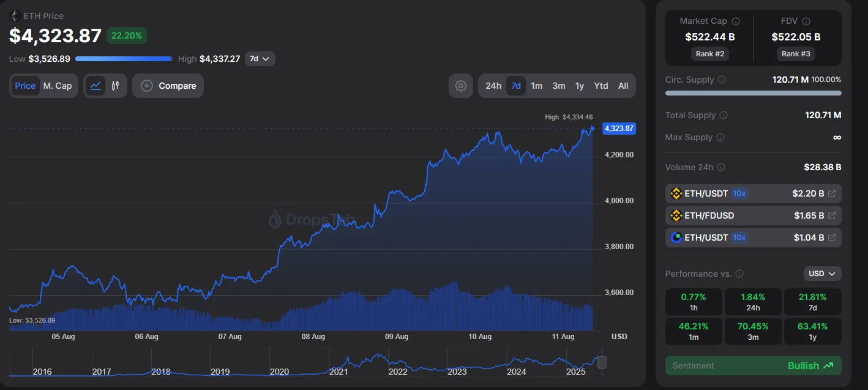Click Circ. Supply info icon
868x390 pixels.
point(722,80)
